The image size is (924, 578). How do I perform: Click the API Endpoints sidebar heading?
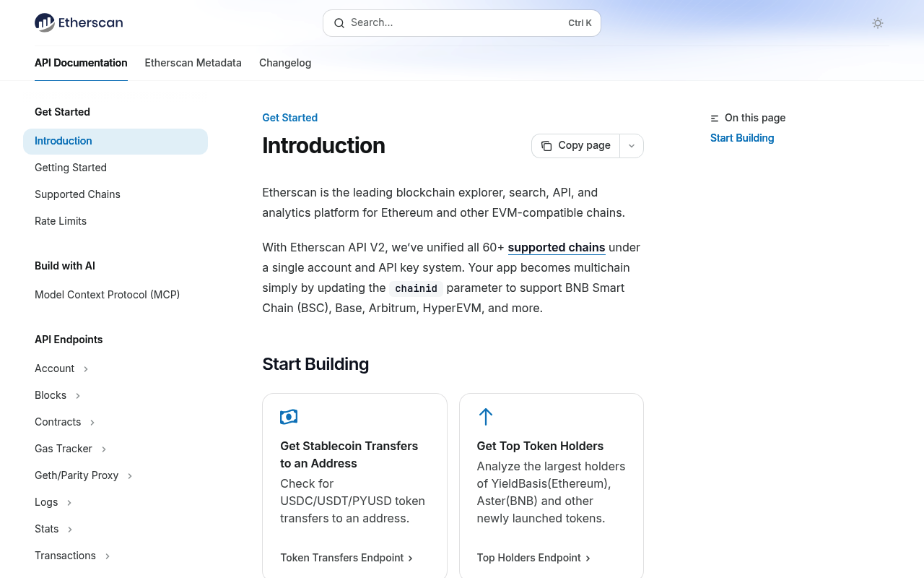(69, 340)
